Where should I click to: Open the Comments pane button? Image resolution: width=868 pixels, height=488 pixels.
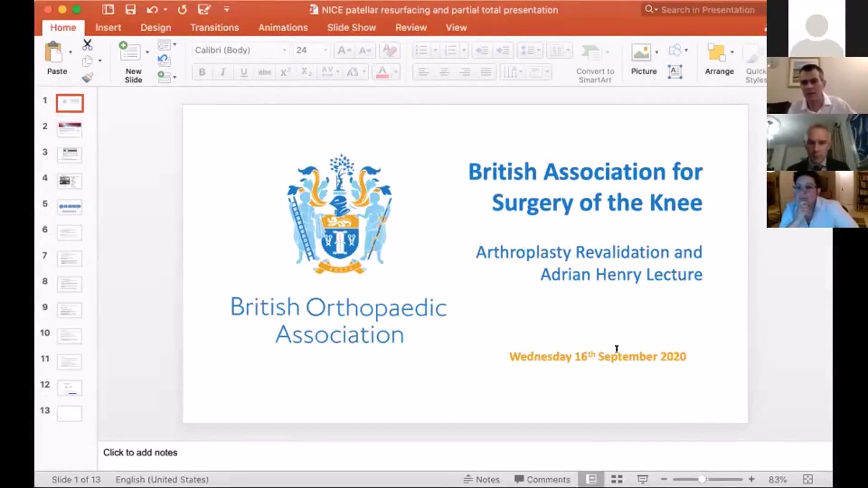542,479
